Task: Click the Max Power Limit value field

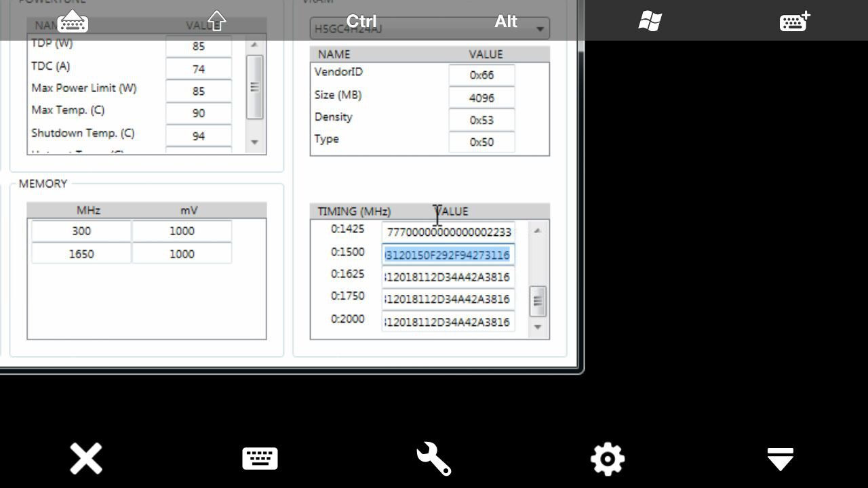Action: (198, 91)
